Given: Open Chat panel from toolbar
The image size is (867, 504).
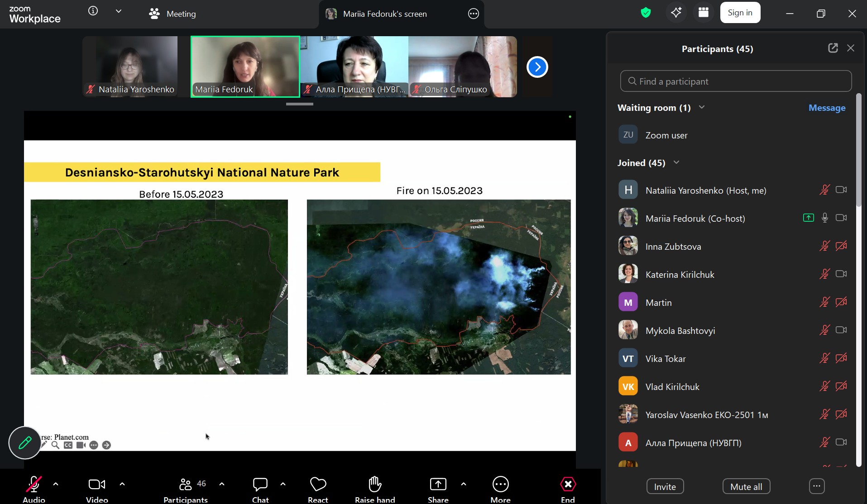Looking at the screenshot, I should pyautogui.click(x=260, y=489).
